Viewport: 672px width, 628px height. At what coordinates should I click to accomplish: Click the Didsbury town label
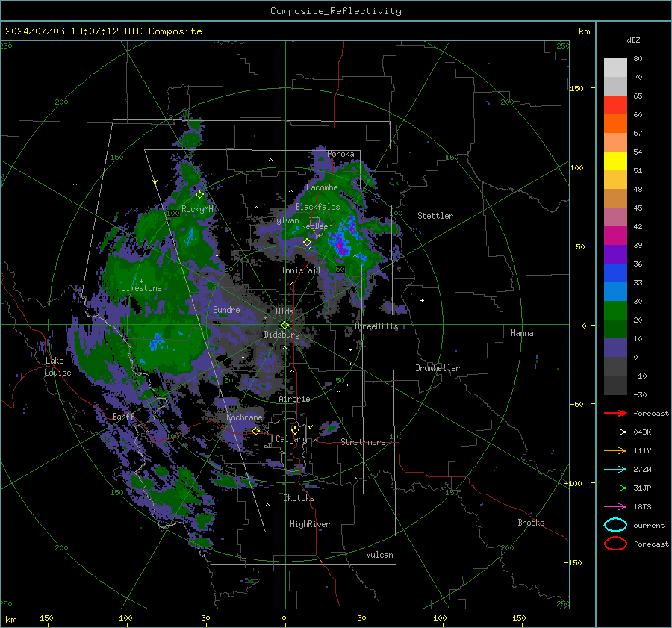282,335
